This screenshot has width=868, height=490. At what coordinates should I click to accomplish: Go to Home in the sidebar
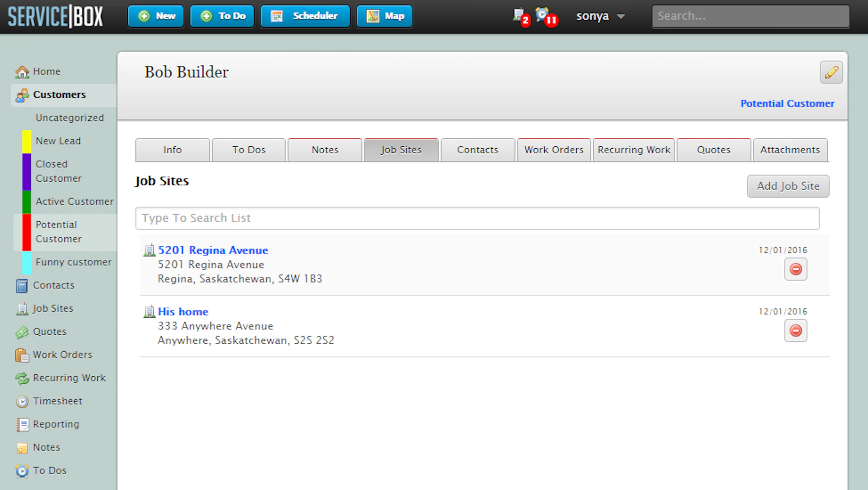coord(38,71)
